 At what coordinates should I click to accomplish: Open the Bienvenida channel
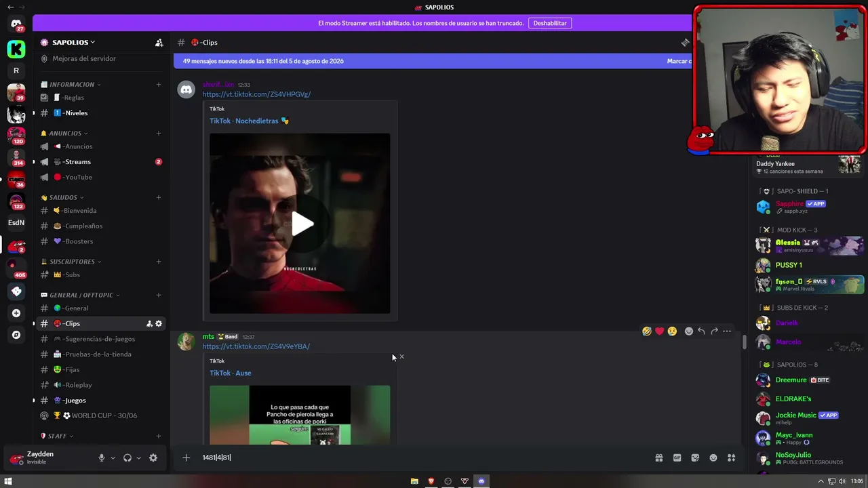102,211
